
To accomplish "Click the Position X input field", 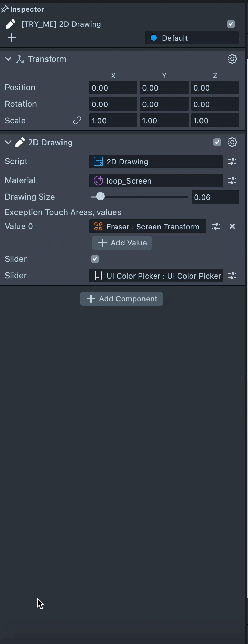I will (x=113, y=88).
